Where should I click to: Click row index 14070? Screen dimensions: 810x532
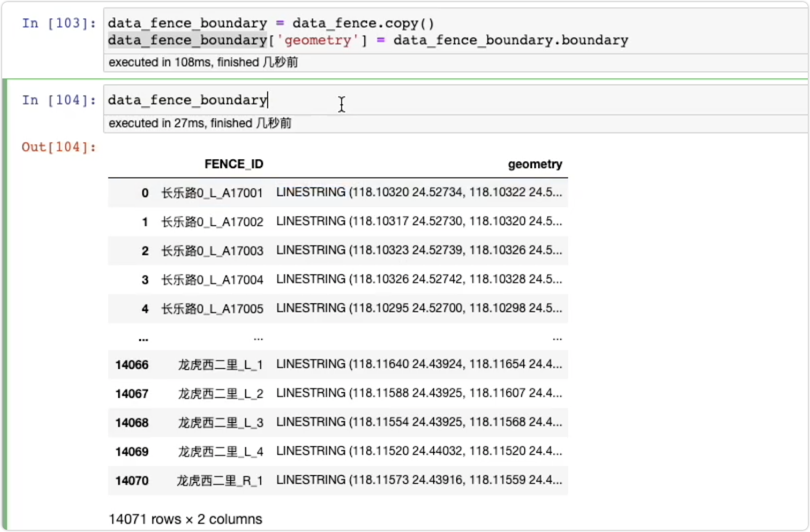click(132, 481)
